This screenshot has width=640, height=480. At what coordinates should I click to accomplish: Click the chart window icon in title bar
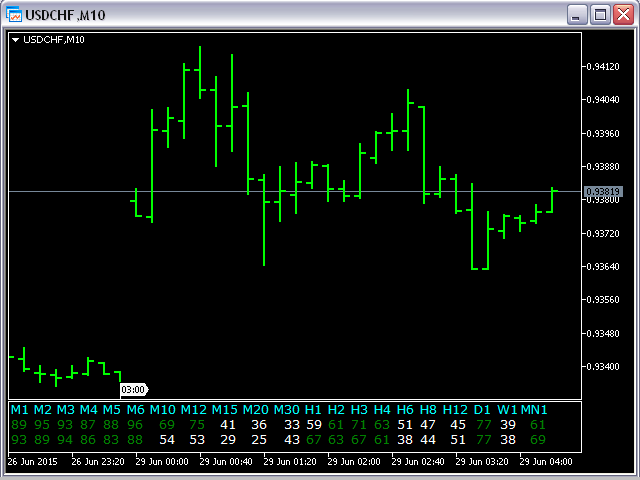tap(14, 15)
